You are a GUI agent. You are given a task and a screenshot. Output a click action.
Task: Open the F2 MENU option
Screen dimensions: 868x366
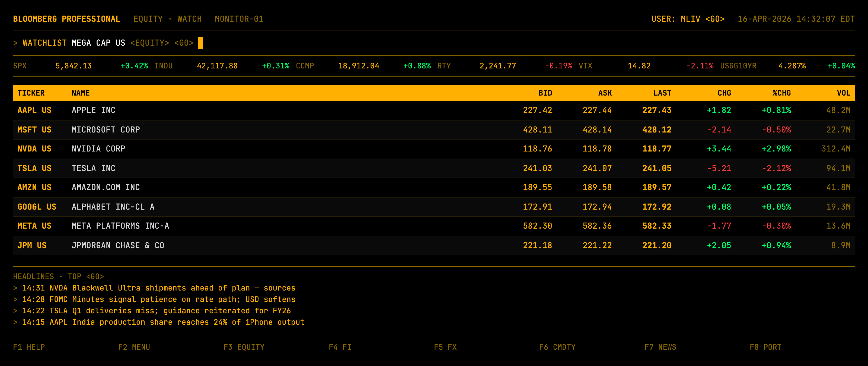click(x=134, y=347)
